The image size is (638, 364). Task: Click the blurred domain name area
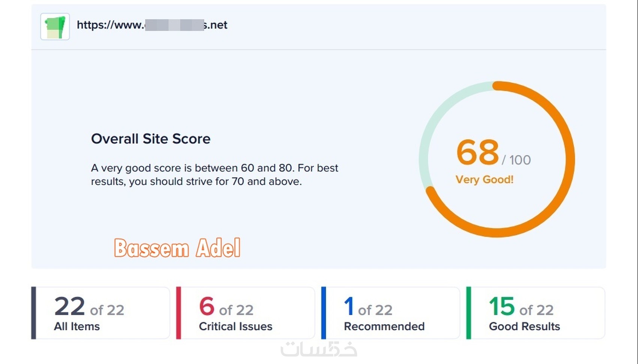pos(174,25)
